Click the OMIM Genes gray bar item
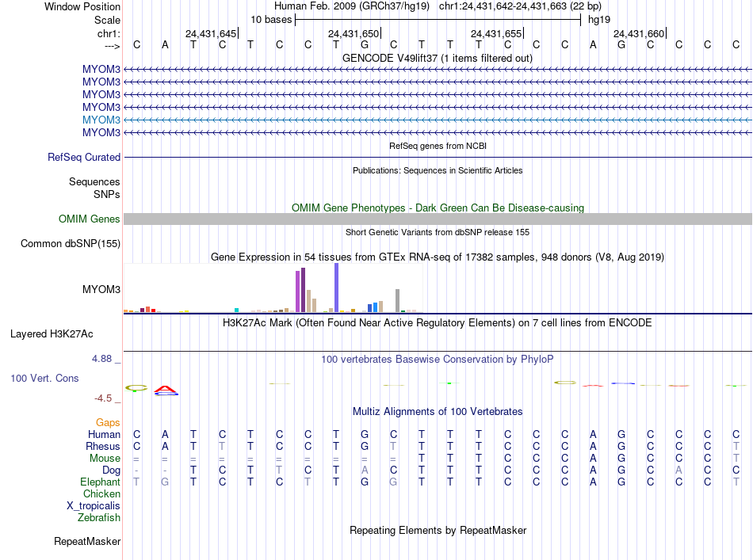The image size is (753, 560). click(x=438, y=219)
